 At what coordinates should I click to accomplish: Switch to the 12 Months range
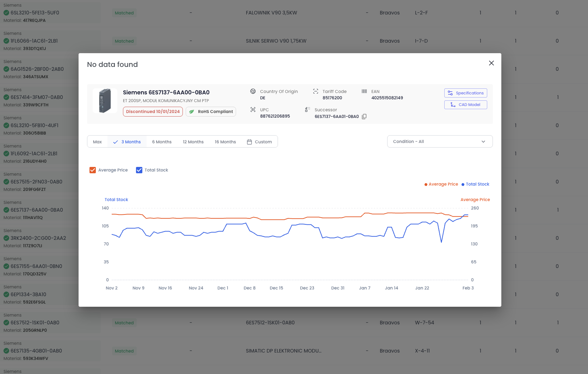[x=193, y=142]
